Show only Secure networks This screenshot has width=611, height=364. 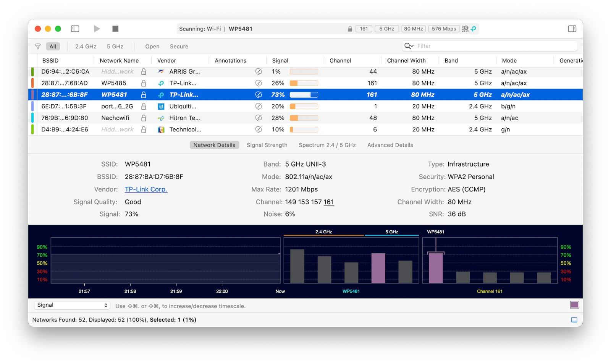[179, 47]
